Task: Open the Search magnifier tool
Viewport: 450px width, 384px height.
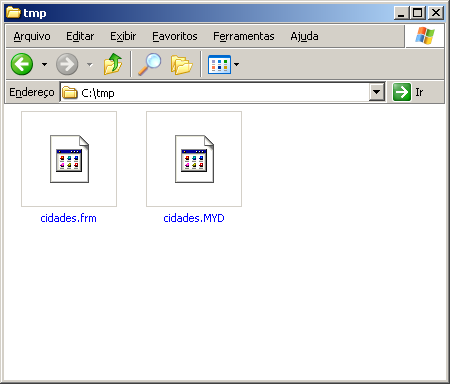Action: coord(150,64)
